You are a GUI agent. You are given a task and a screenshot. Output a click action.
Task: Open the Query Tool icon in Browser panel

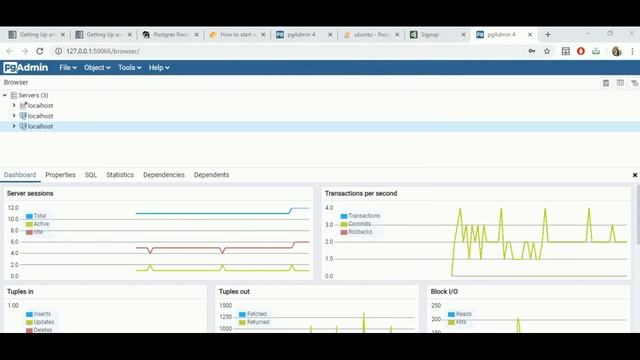(x=606, y=83)
